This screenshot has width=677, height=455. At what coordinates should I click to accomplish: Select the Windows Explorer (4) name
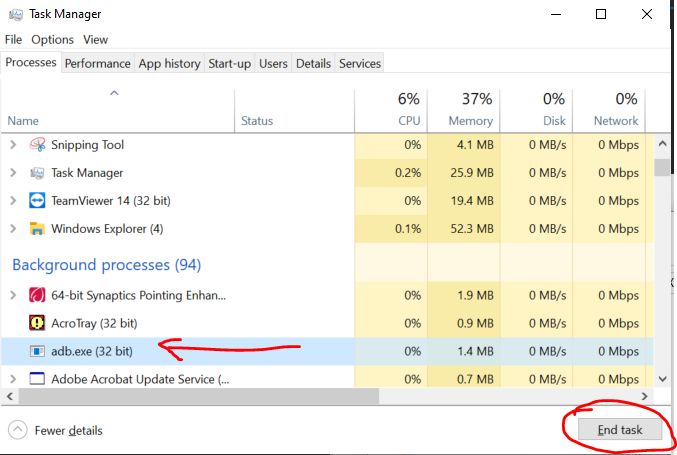pos(107,228)
